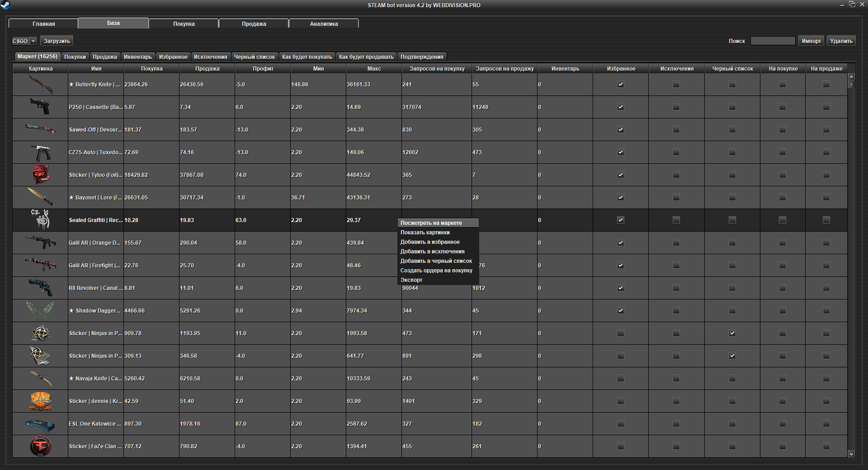The image size is (868, 470).
Task: Uncheck Черный список for Ninjas 909.78 row
Action: tap(732, 333)
